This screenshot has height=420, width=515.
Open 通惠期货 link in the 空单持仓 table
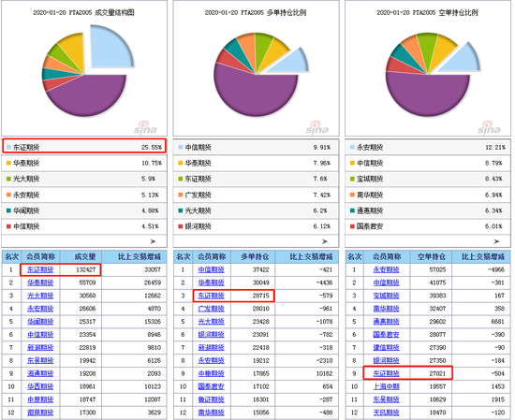tap(386, 322)
